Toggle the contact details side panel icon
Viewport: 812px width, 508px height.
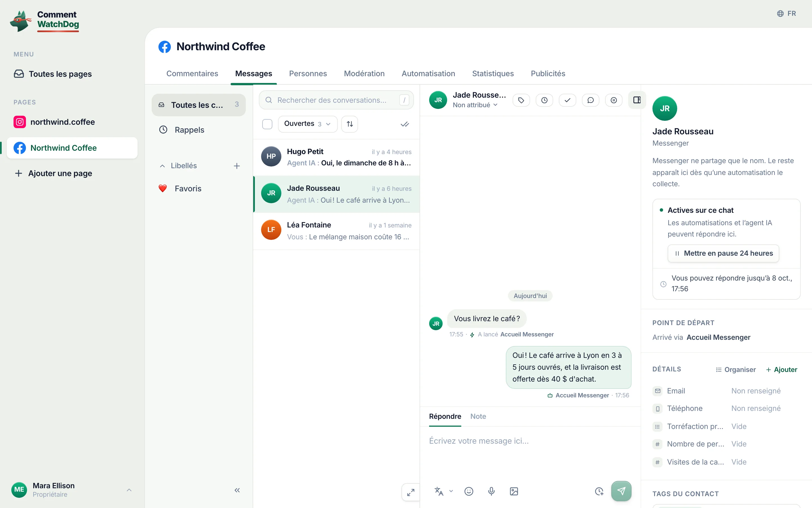[637, 100]
